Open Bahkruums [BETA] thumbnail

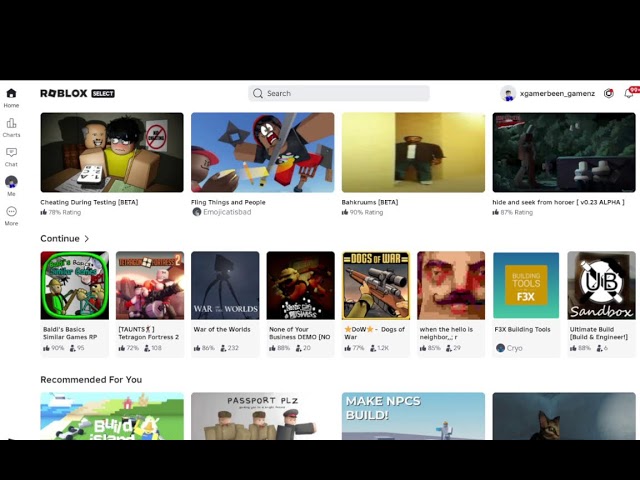(x=413, y=152)
